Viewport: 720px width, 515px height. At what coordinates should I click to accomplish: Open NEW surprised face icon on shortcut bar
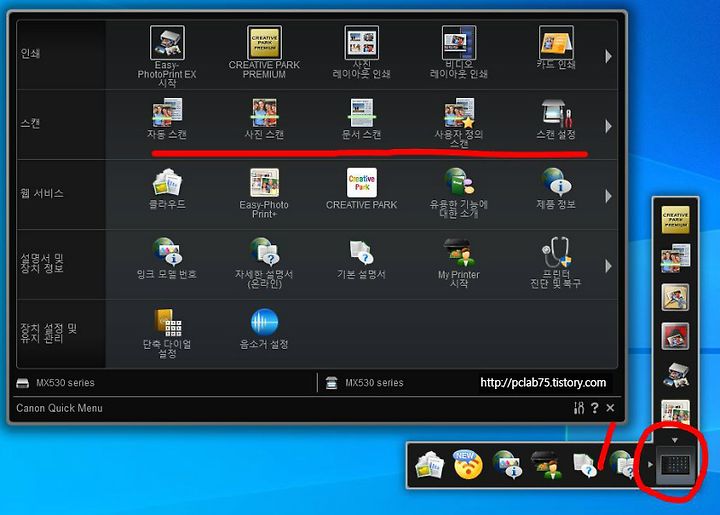(x=467, y=465)
